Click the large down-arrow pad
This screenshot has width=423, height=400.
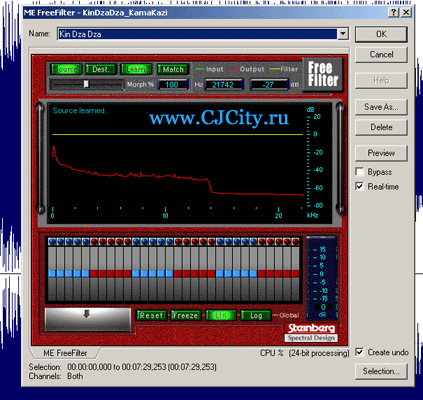[x=88, y=319]
